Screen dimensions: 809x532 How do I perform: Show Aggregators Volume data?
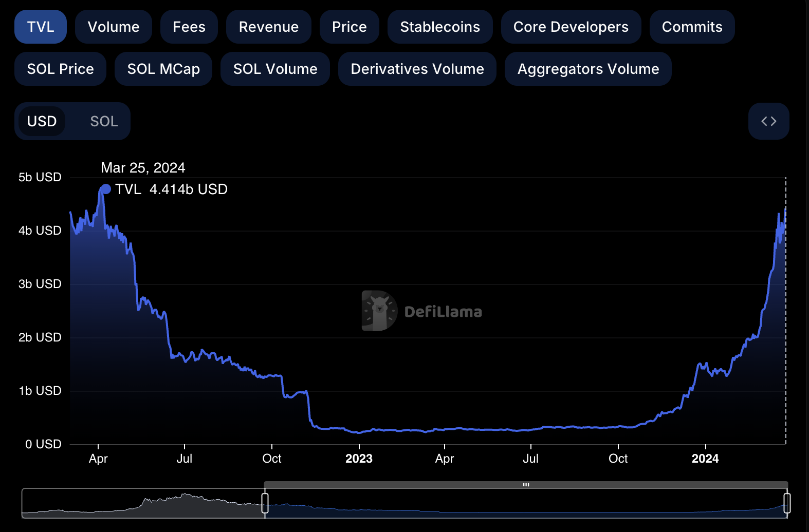tap(588, 69)
